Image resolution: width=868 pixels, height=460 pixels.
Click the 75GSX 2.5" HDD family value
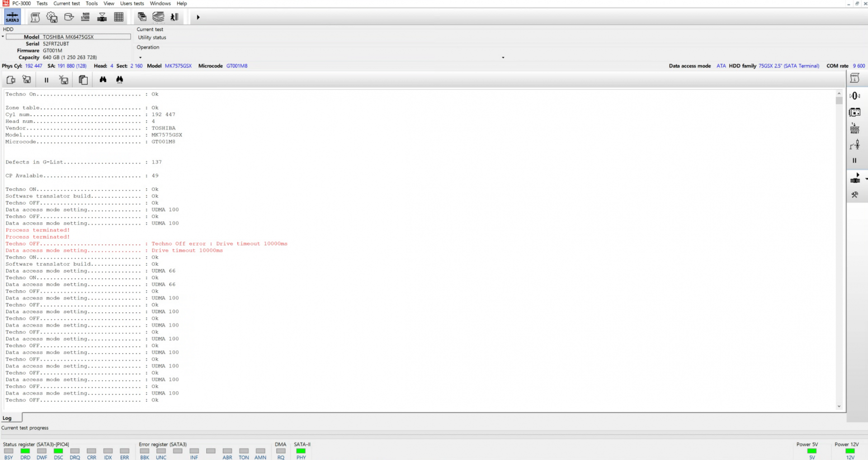point(789,66)
